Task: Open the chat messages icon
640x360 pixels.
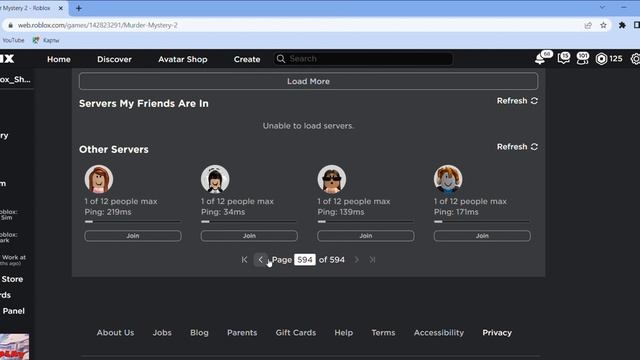Action: pyautogui.click(x=564, y=58)
